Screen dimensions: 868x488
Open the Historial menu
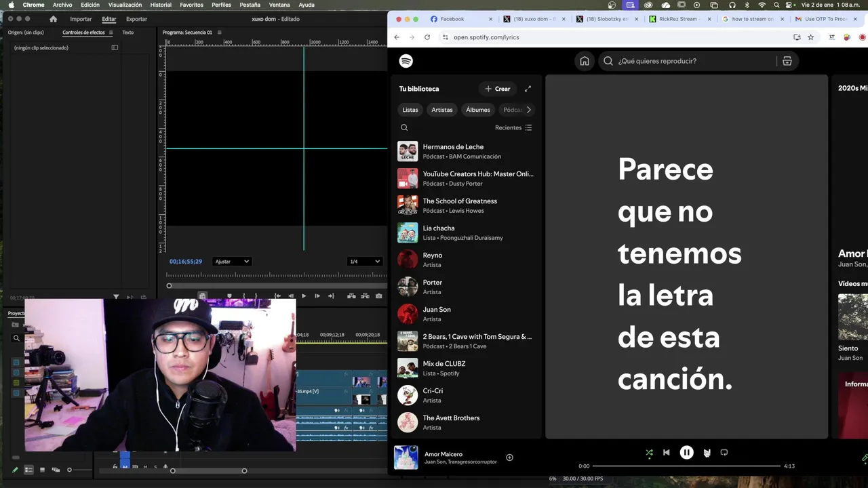click(x=161, y=5)
